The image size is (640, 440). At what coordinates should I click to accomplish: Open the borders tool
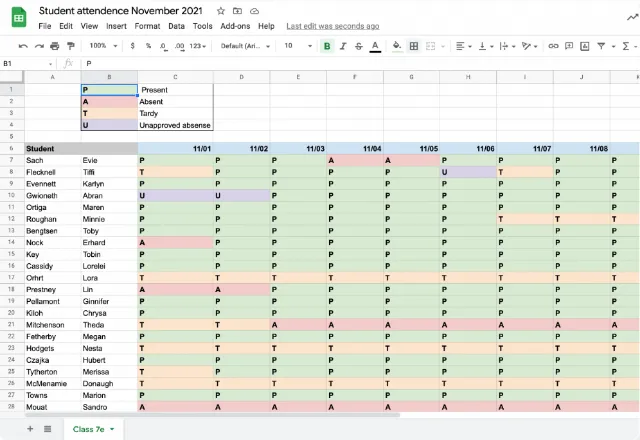point(414,46)
